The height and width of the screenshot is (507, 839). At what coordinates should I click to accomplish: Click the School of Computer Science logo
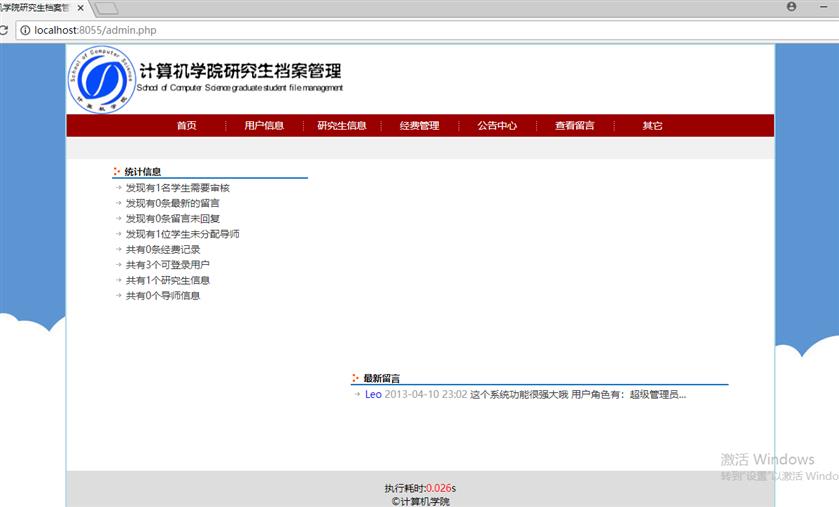pyautogui.click(x=100, y=79)
